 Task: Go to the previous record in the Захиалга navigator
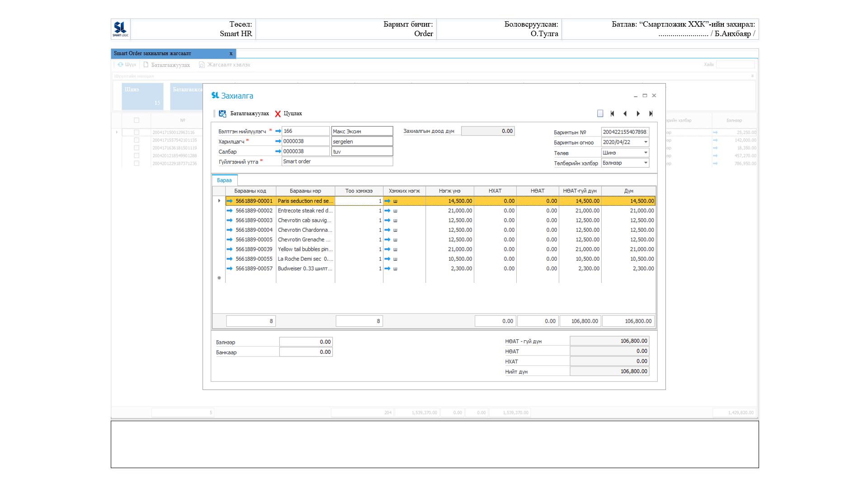(x=625, y=113)
